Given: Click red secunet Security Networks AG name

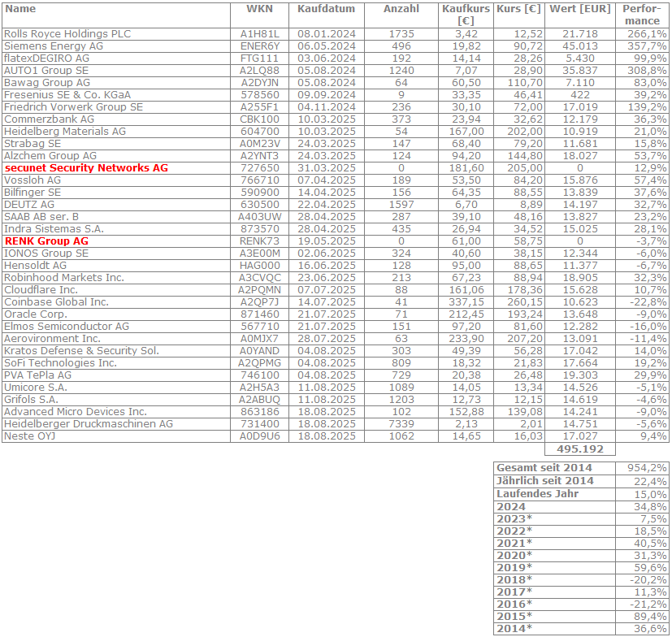Looking at the screenshot, I should 86,168.
